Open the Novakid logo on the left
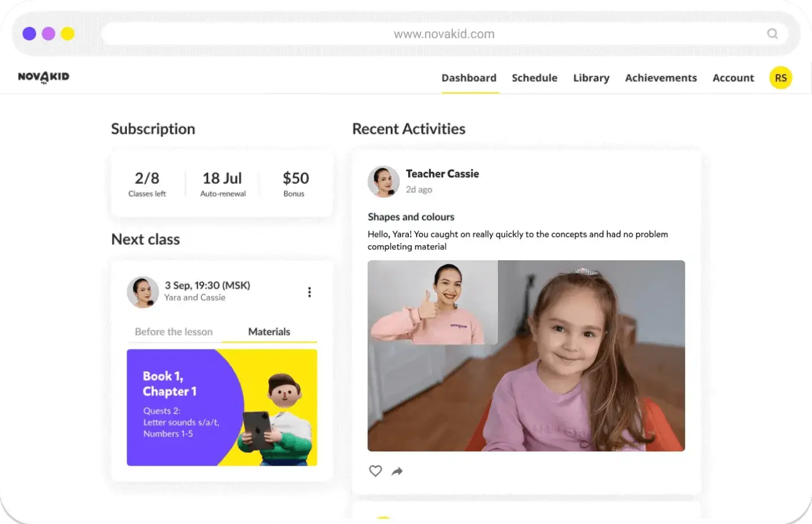812x524 pixels. [43, 78]
